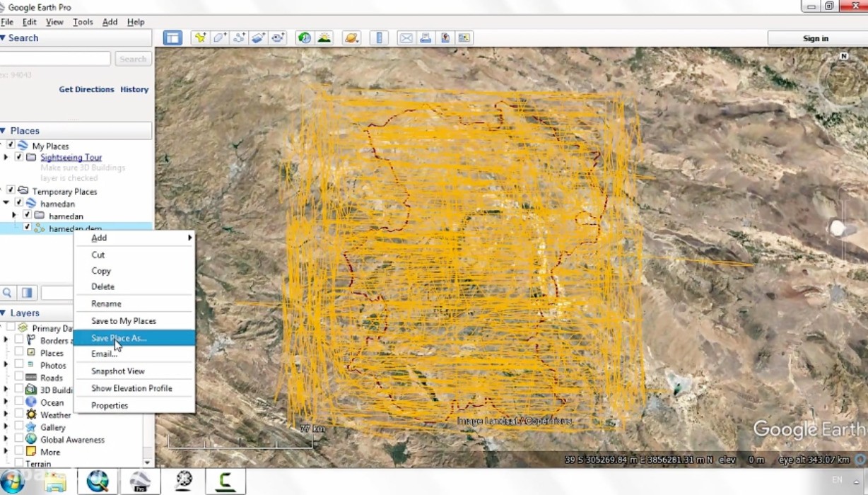Enable the Roads layer checkbox

tap(19, 378)
